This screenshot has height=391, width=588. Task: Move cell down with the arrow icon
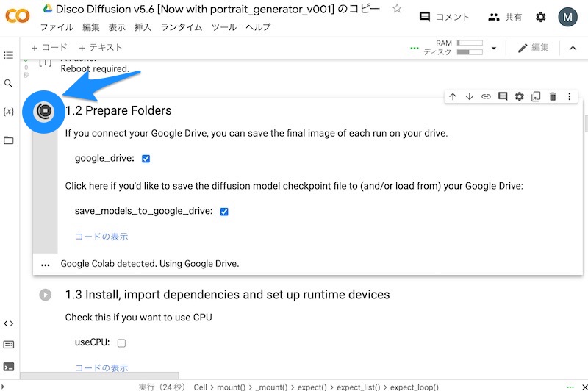pos(469,96)
